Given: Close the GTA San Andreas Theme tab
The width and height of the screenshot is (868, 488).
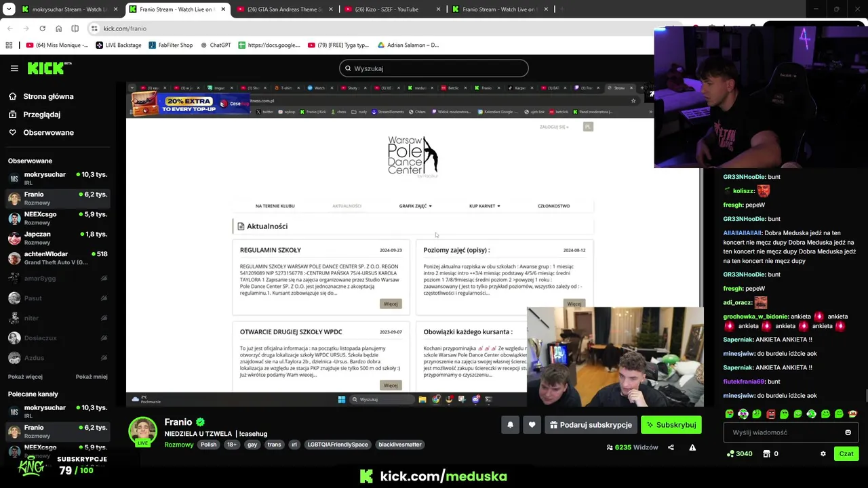Looking at the screenshot, I should tap(331, 9).
